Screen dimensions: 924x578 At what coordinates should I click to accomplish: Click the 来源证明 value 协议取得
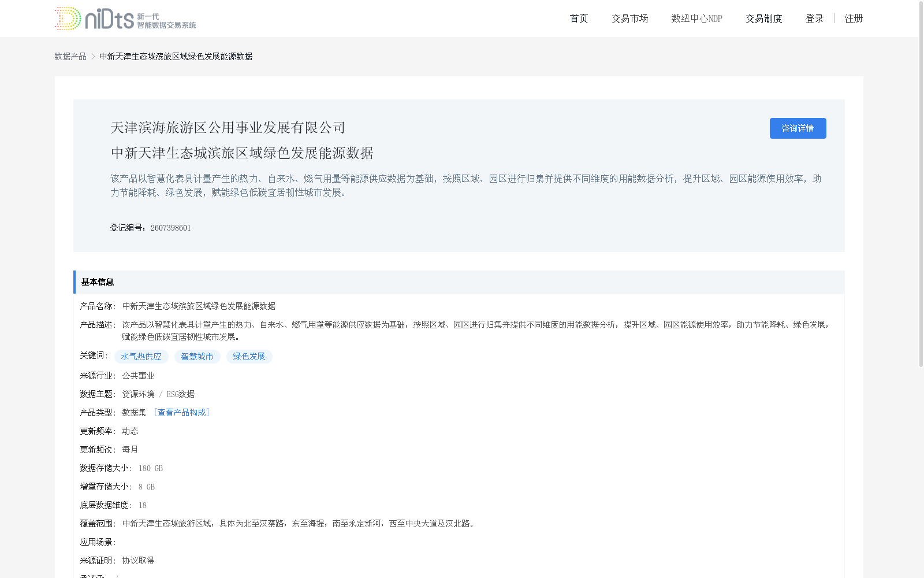138,561
